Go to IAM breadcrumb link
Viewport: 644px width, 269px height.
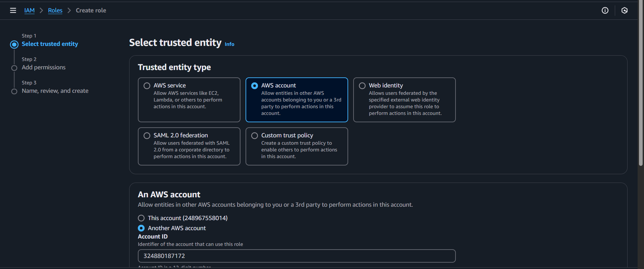[30, 10]
